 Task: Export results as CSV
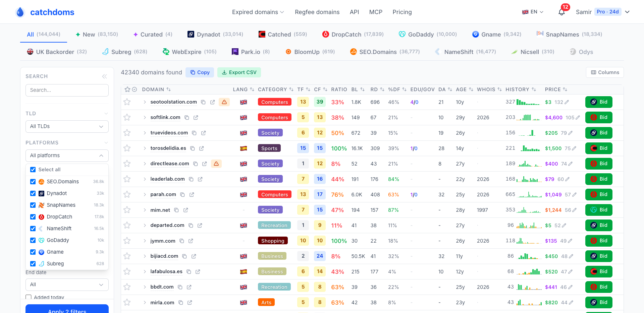pyautogui.click(x=239, y=72)
